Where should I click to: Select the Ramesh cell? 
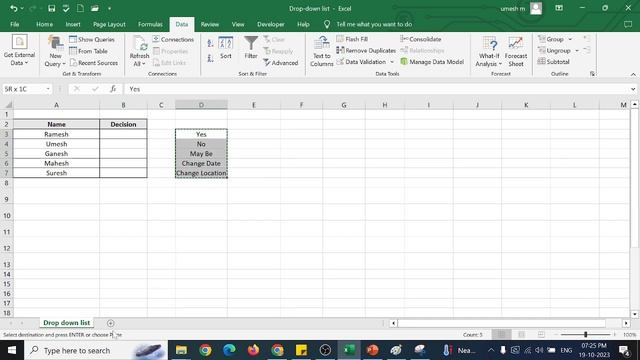pyautogui.click(x=56, y=134)
